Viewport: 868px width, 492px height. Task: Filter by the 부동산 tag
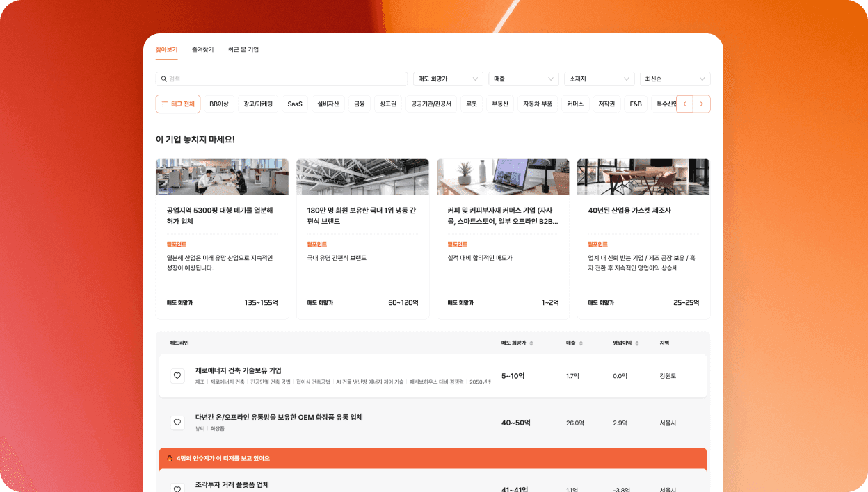point(500,104)
